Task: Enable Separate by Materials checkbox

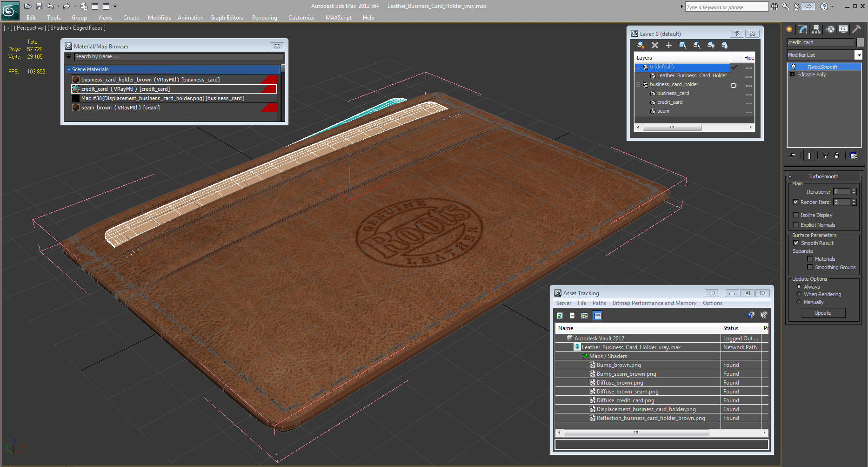Action: click(x=810, y=259)
